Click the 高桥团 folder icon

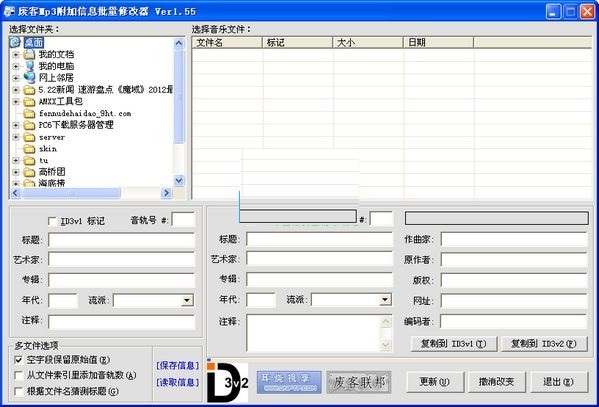pyautogui.click(x=29, y=172)
